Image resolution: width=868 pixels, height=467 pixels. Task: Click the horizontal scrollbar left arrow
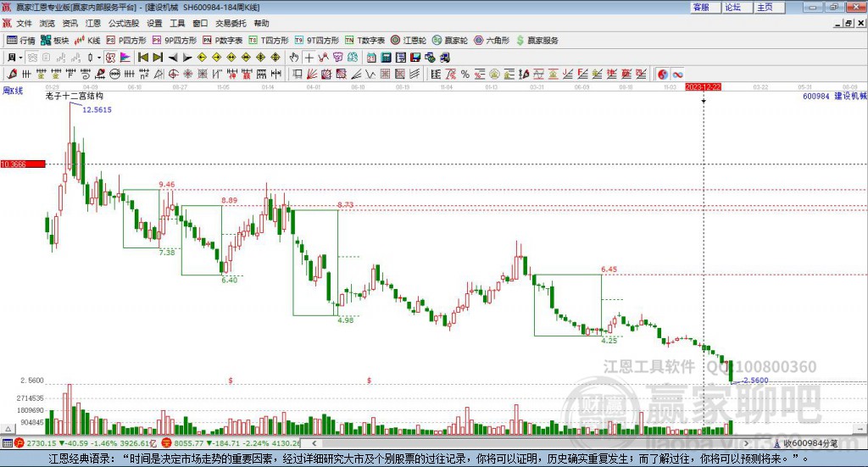[314, 443]
